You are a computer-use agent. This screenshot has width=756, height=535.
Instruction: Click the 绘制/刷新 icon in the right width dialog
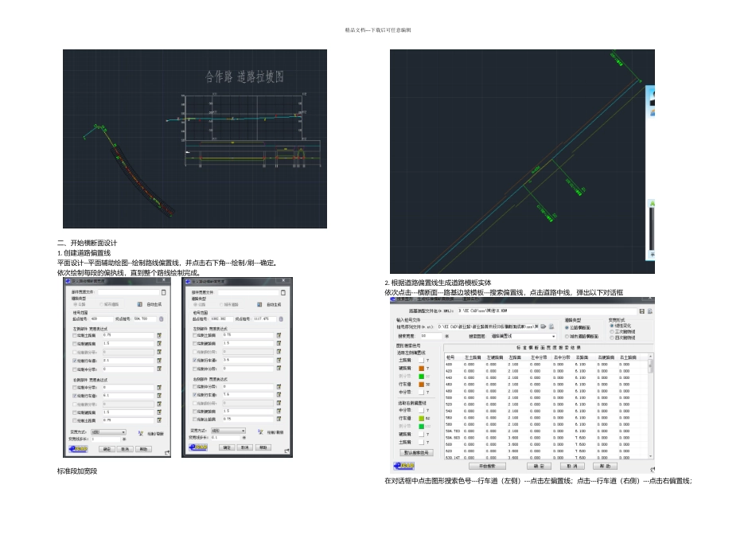(259, 432)
